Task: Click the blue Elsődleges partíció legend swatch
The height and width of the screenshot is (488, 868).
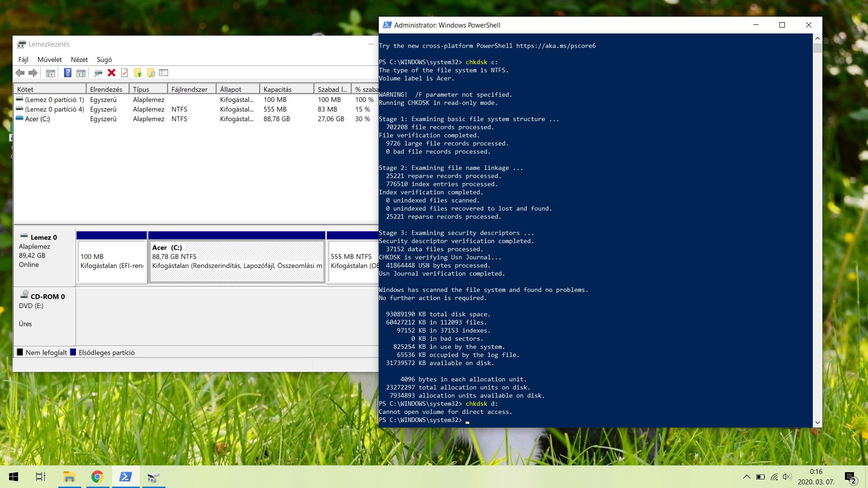Action: click(73, 352)
